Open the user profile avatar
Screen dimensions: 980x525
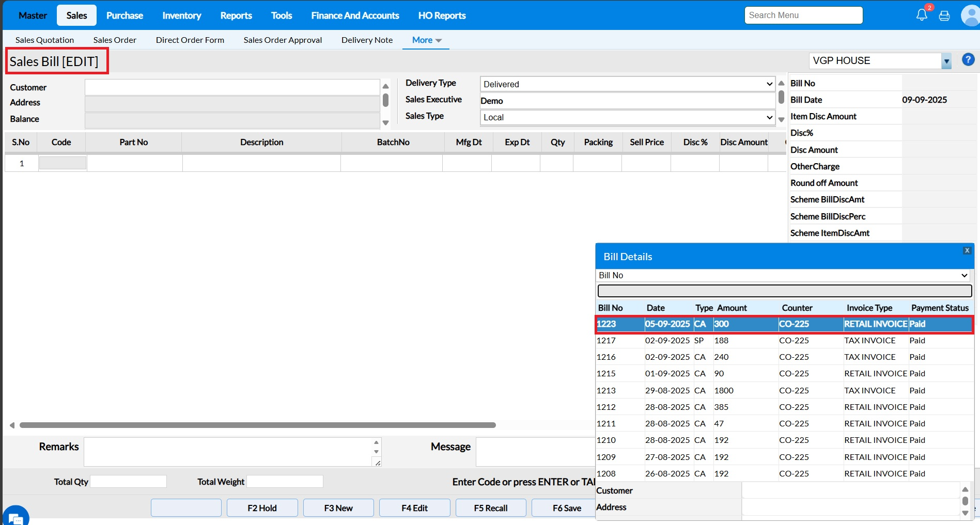[x=970, y=15]
